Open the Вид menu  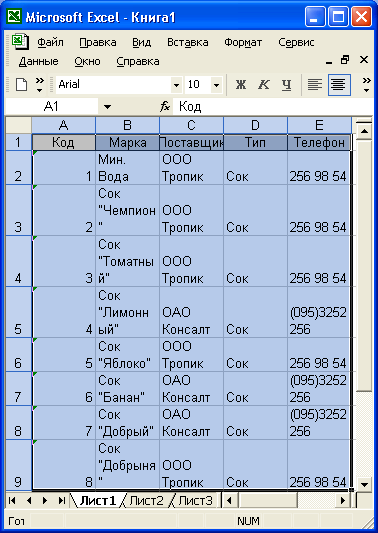pyautogui.click(x=141, y=42)
